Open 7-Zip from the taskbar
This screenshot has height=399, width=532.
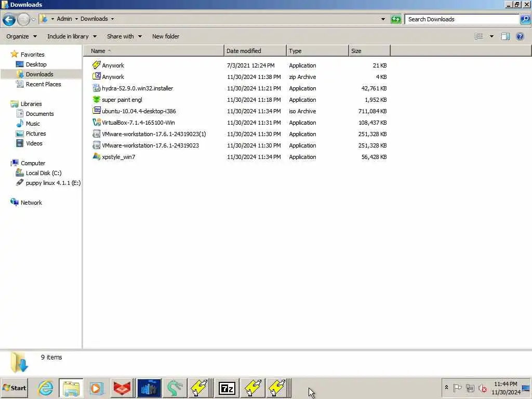coord(227,388)
